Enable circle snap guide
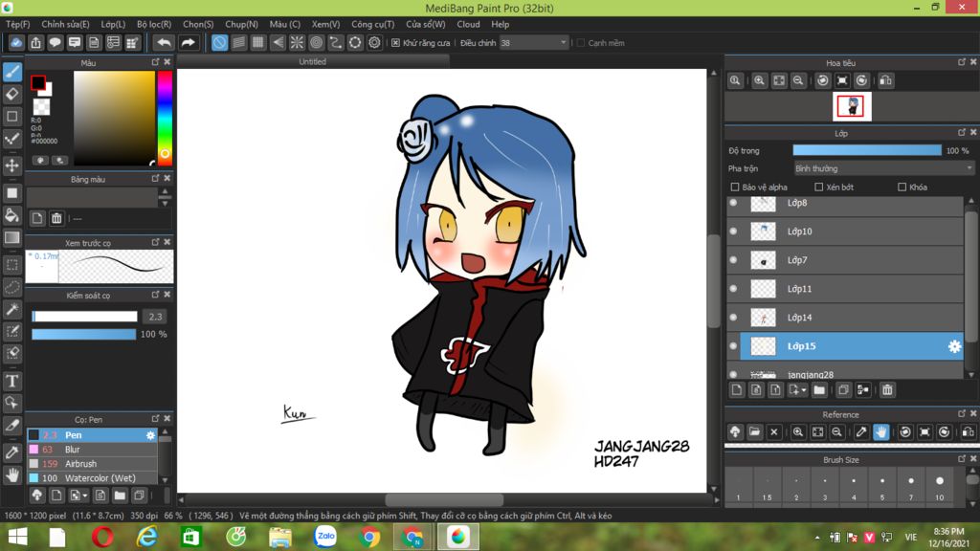The width and height of the screenshot is (980, 551). [x=316, y=42]
